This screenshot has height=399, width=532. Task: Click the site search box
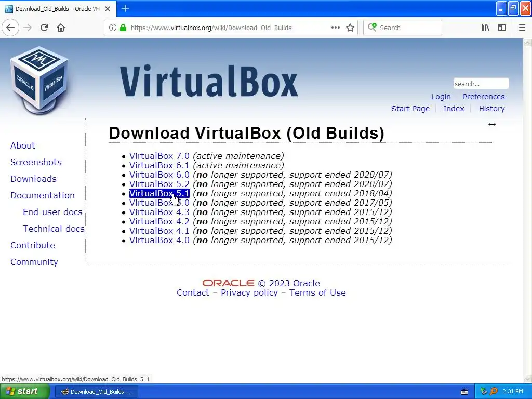click(481, 84)
